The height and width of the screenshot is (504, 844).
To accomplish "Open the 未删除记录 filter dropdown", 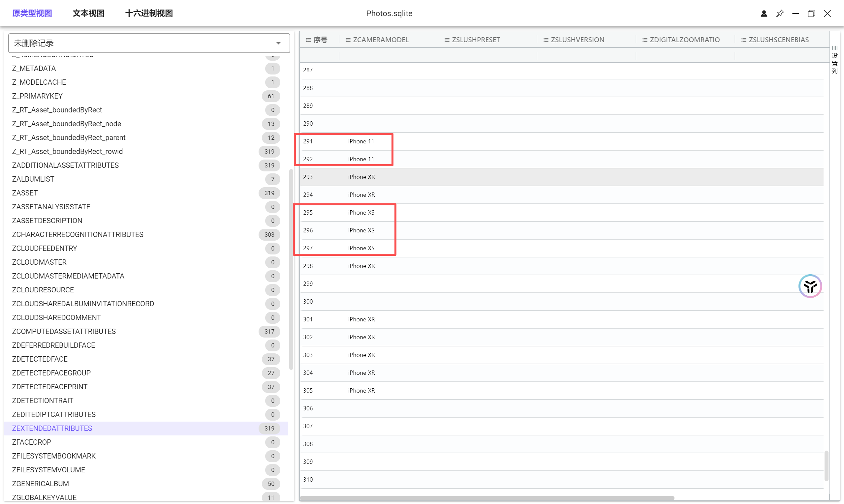I will pyautogui.click(x=149, y=43).
